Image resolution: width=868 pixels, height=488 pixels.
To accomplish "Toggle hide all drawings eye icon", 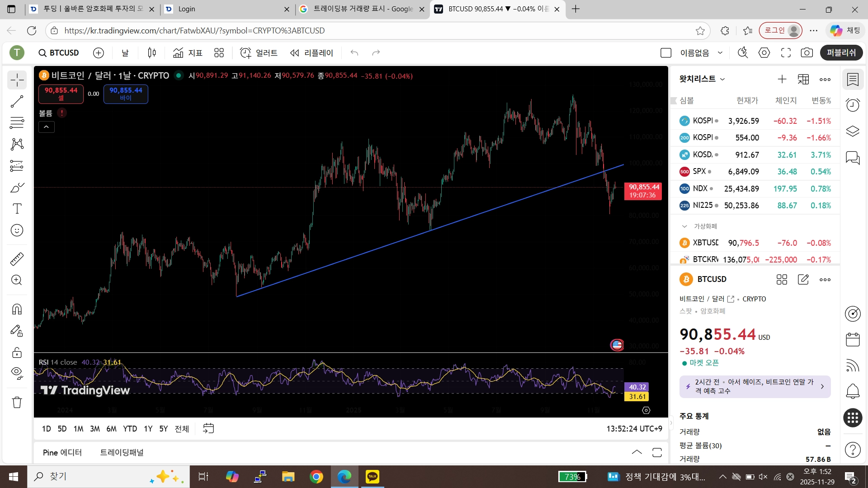I will click(17, 373).
